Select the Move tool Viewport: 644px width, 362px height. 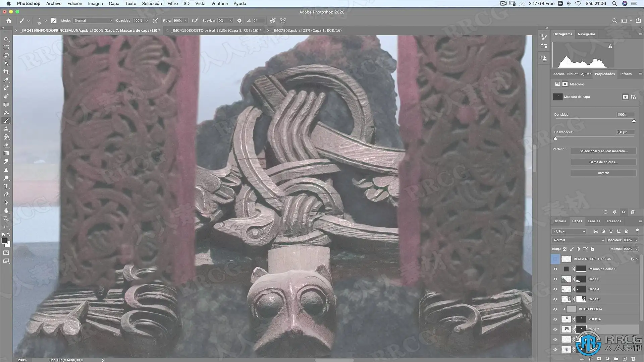[x=6, y=39]
